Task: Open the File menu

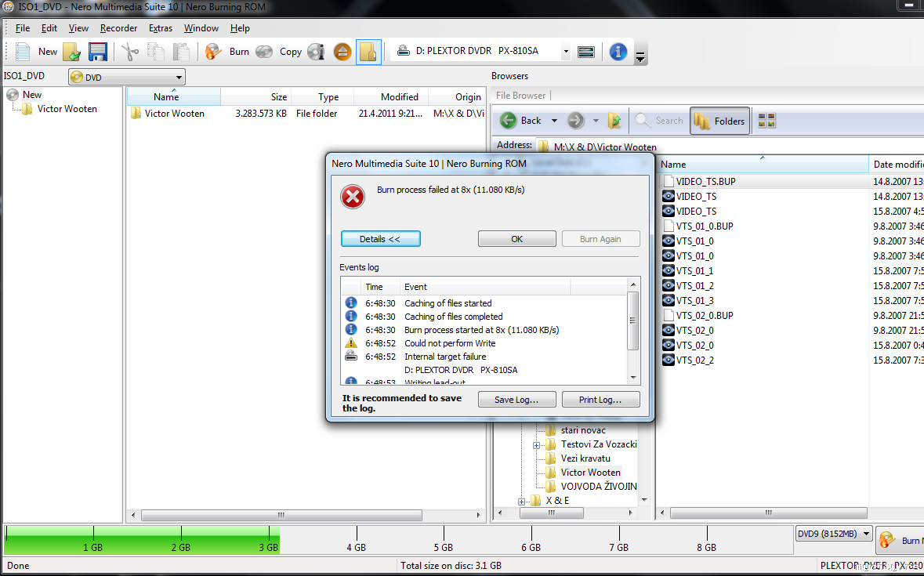Action: coord(23,27)
